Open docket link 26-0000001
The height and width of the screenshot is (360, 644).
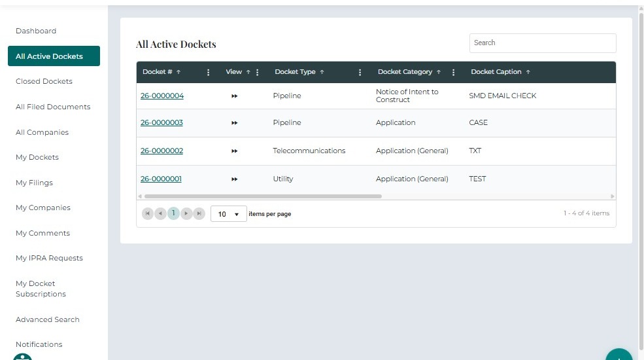[161, 179]
